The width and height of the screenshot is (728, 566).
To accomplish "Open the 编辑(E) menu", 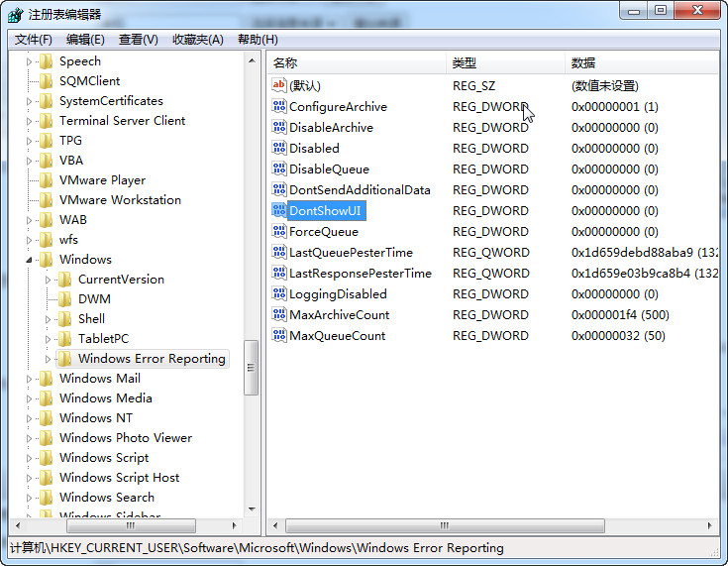I will [85, 40].
